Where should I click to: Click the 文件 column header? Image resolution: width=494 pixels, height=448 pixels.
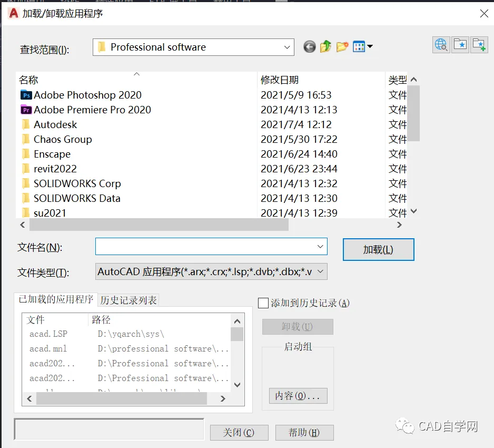[55, 320]
